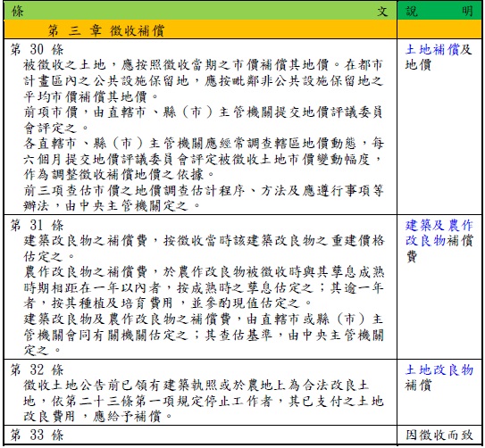Image resolution: width=485 pixels, height=448 pixels.
Task: Click paragraph starting 建築改良物及農作改良物
Action: point(204,335)
